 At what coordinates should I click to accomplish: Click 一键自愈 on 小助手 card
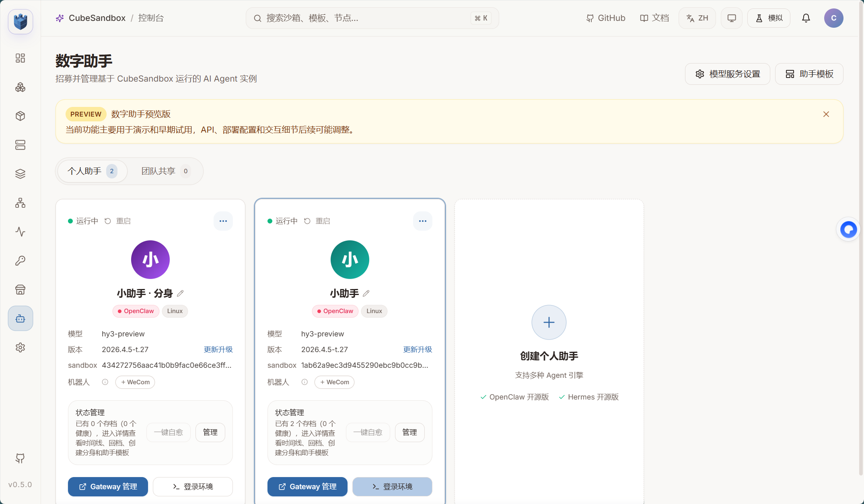click(368, 432)
